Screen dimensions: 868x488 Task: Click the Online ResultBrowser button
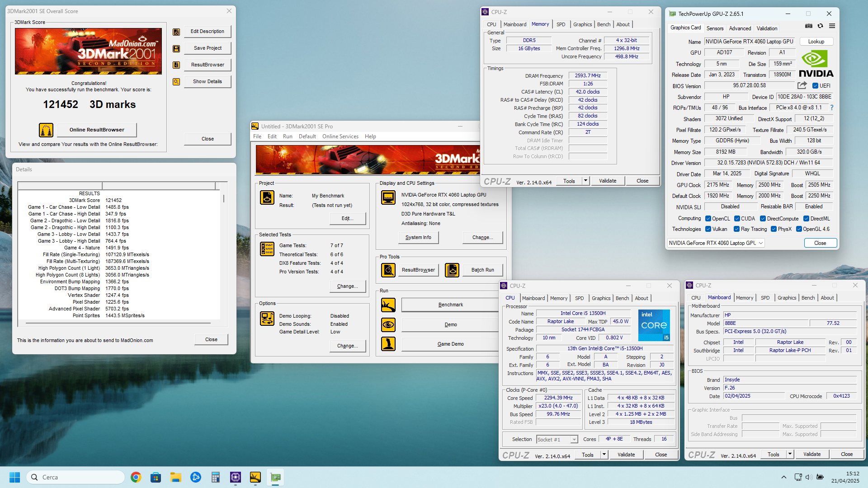pos(97,130)
